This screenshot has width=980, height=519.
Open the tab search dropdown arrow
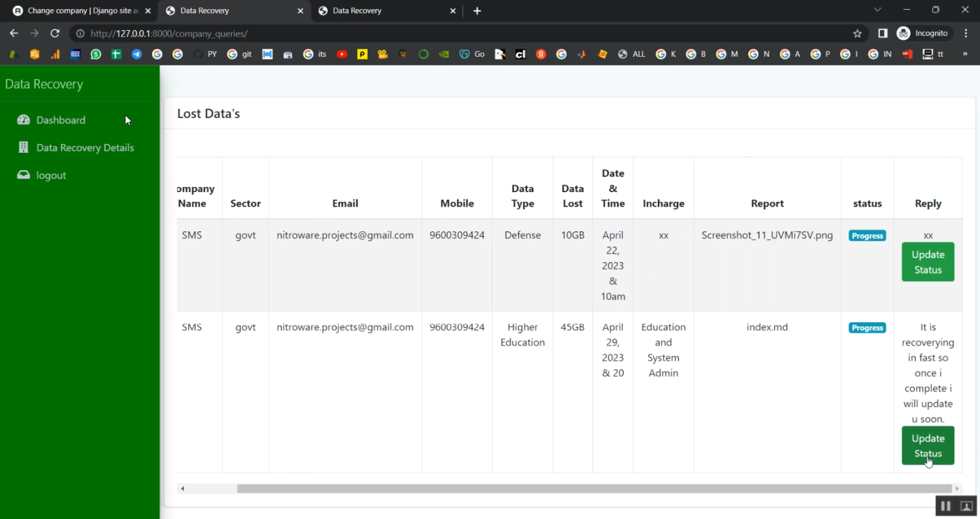877,10
